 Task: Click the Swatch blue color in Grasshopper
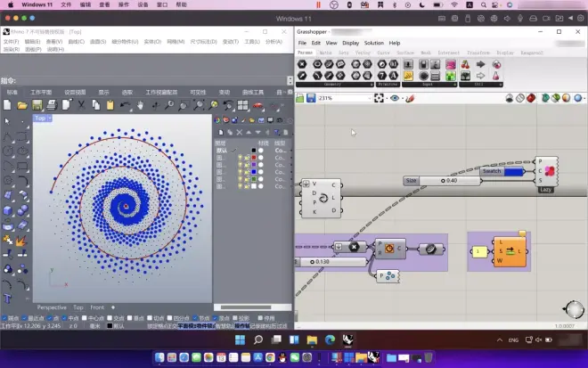[514, 171]
